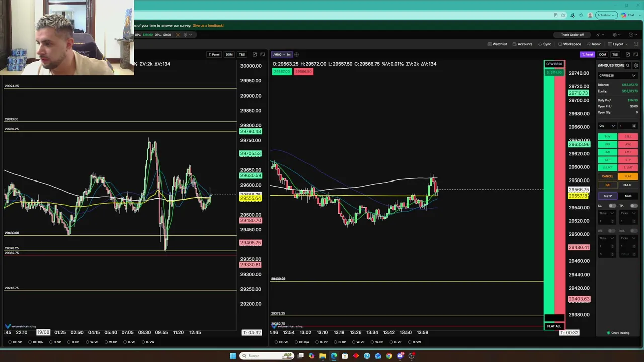Screen dimensions: 644x362
Task: Maximize the right chart panel
Action: point(636,54)
